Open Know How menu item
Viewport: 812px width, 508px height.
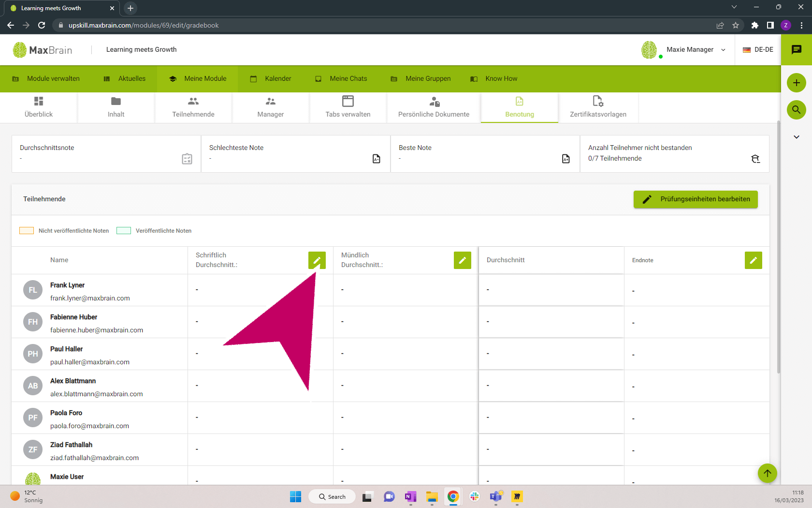(494, 79)
